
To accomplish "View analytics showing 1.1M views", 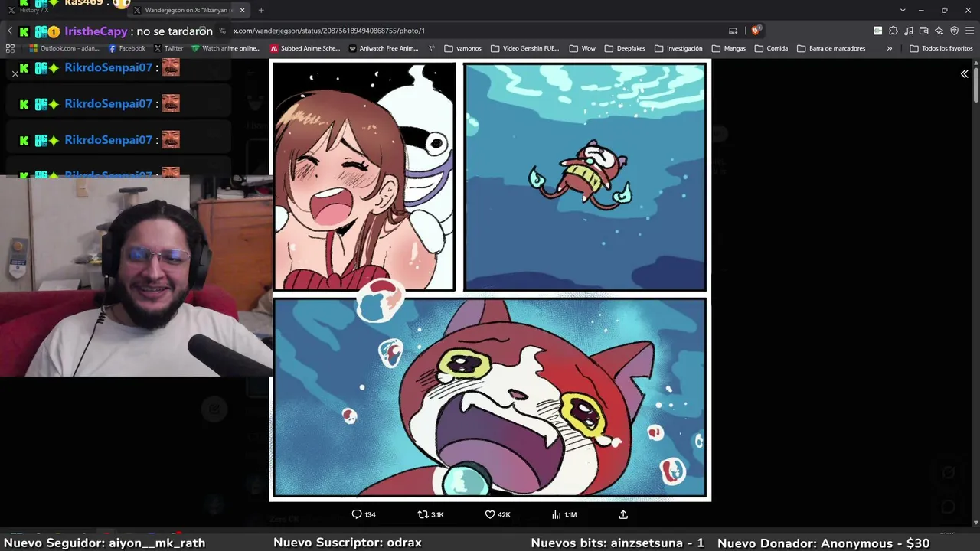I will pos(564,514).
